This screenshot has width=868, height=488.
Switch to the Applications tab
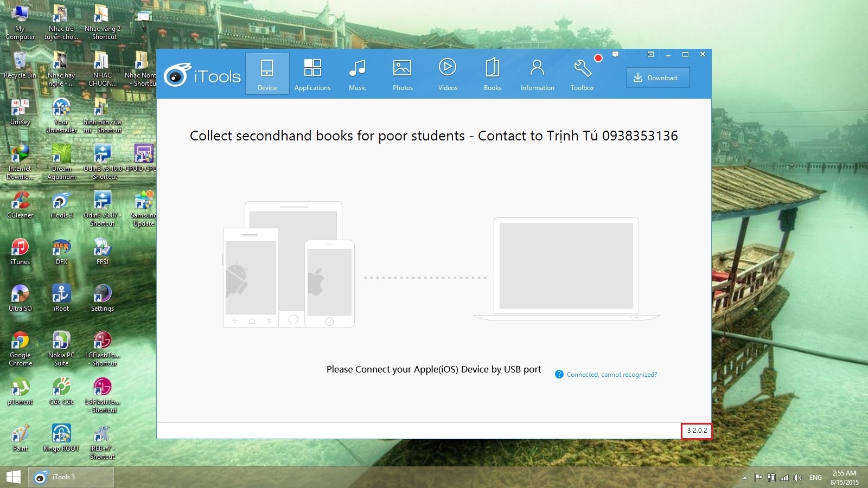click(312, 74)
